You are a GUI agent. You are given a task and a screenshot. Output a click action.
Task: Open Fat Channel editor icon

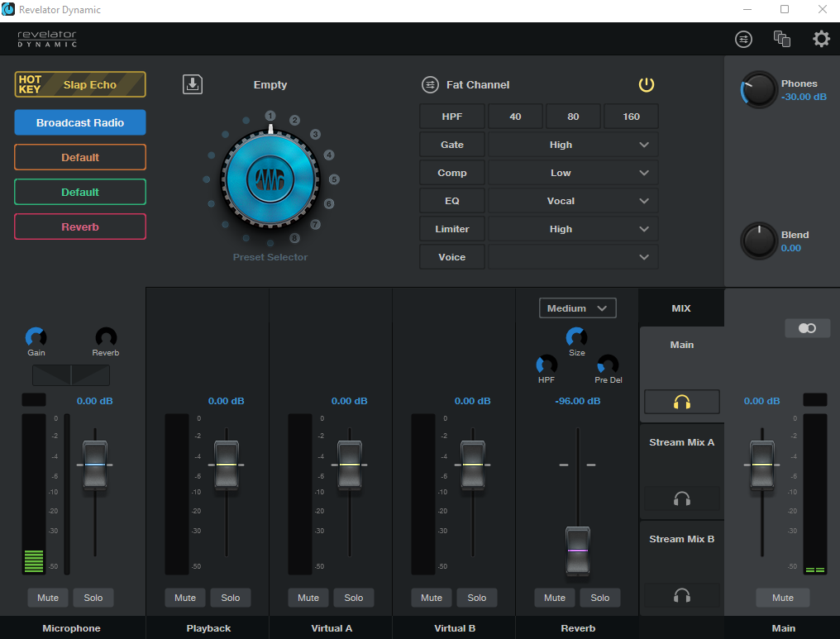tap(430, 84)
